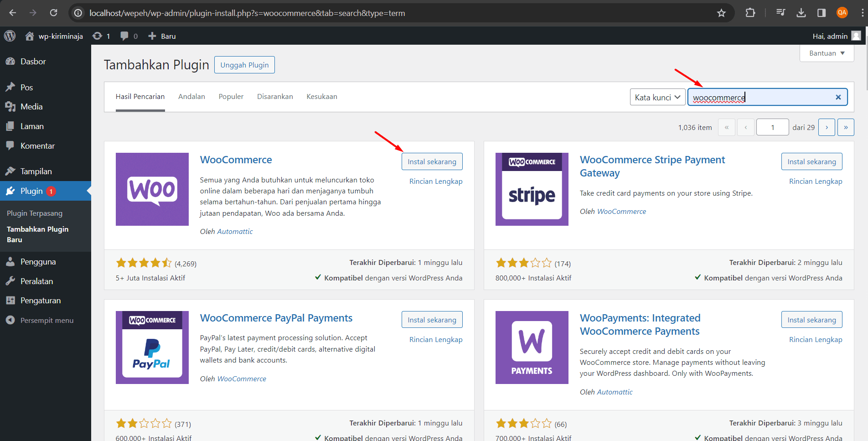Select the Peralatan wrench icon
Image resolution: width=868 pixels, height=441 pixels.
pyautogui.click(x=11, y=281)
